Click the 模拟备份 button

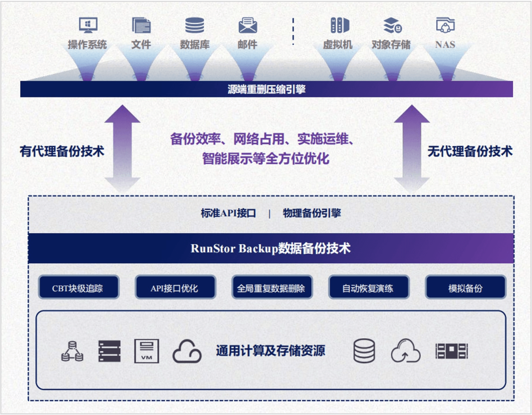coord(465,288)
